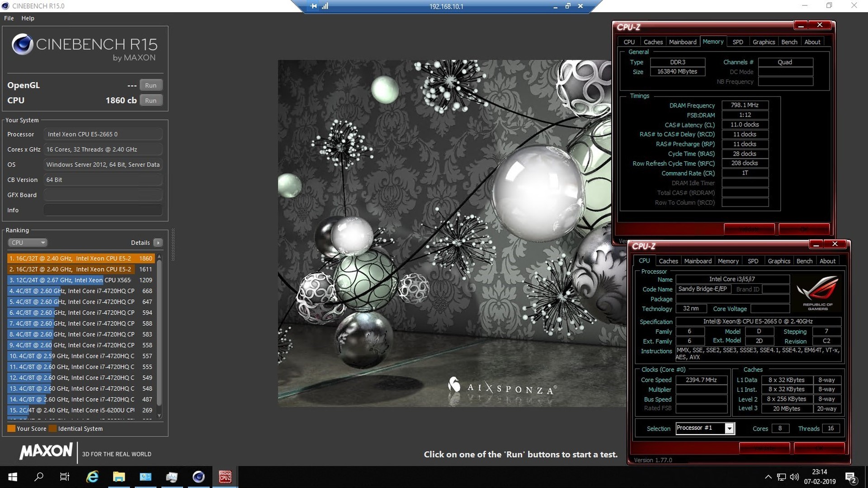Open Processor #1 selection dropdown
Image resolution: width=868 pixels, height=488 pixels.
(705, 428)
